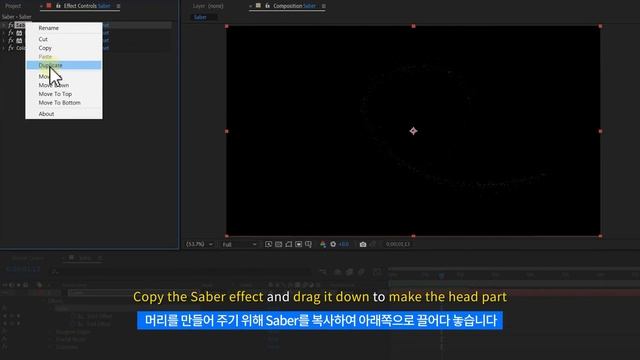The height and width of the screenshot is (360, 640).
Task: Toggle the transparency grid icon
Action: [278, 244]
